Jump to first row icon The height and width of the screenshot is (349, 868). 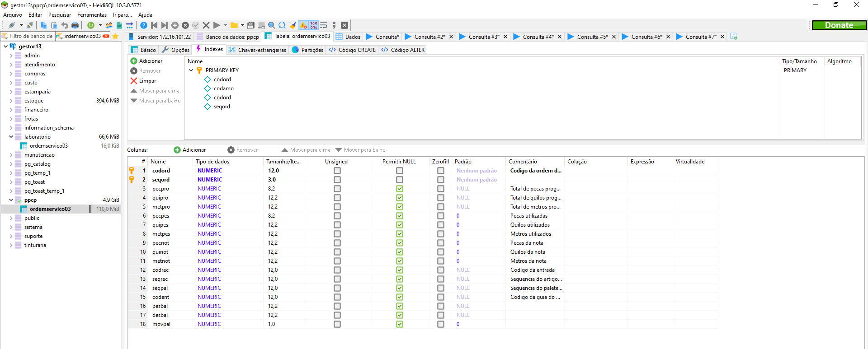coord(154,25)
